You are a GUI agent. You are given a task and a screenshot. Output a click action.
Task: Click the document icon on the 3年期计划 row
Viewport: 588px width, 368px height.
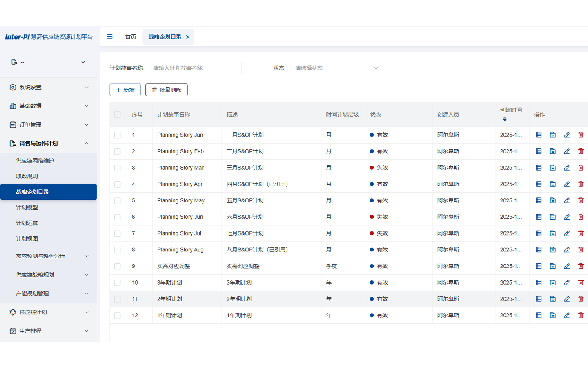pos(552,282)
